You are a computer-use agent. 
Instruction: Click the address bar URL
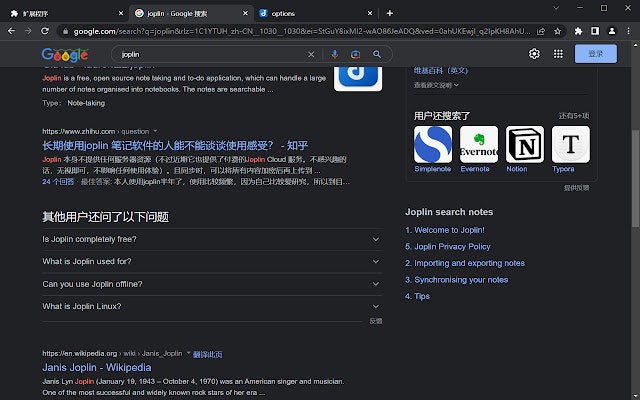pyautogui.click(x=302, y=31)
